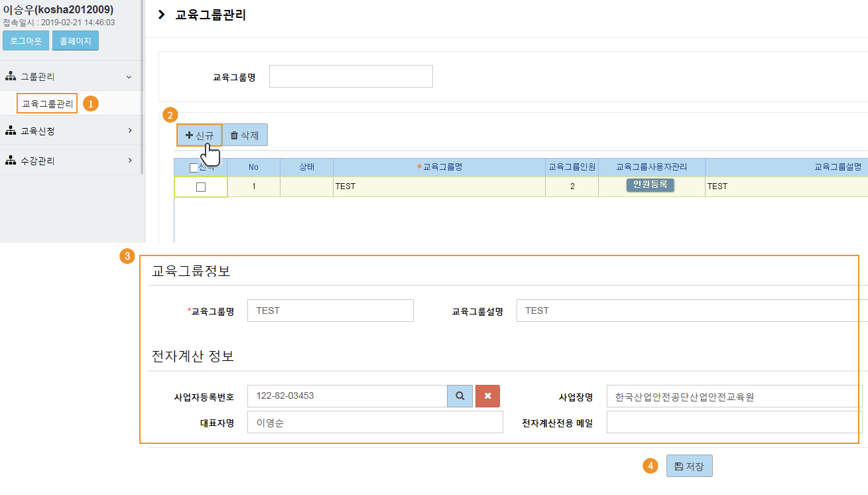Expand the 수강관리 menu chevron

coord(130,161)
